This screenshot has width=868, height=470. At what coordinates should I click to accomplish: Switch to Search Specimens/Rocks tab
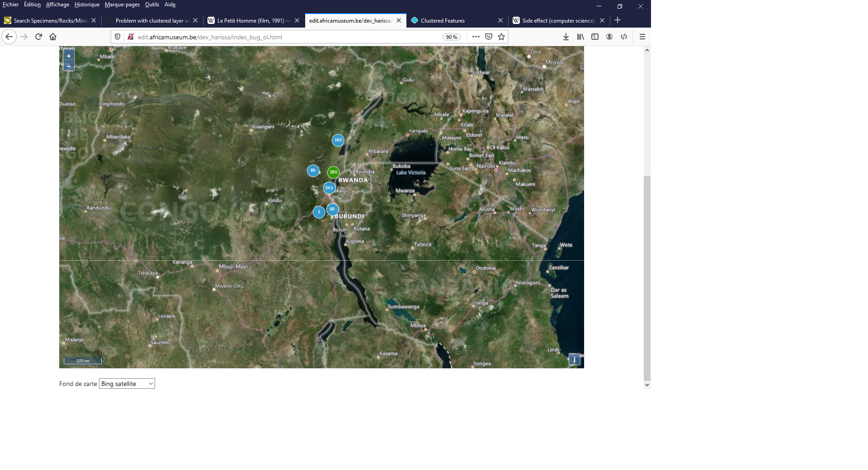click(x=50, y=20)
